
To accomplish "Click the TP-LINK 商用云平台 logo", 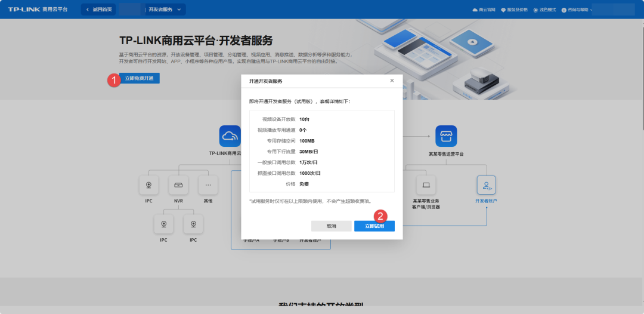I will coord(38,10).
